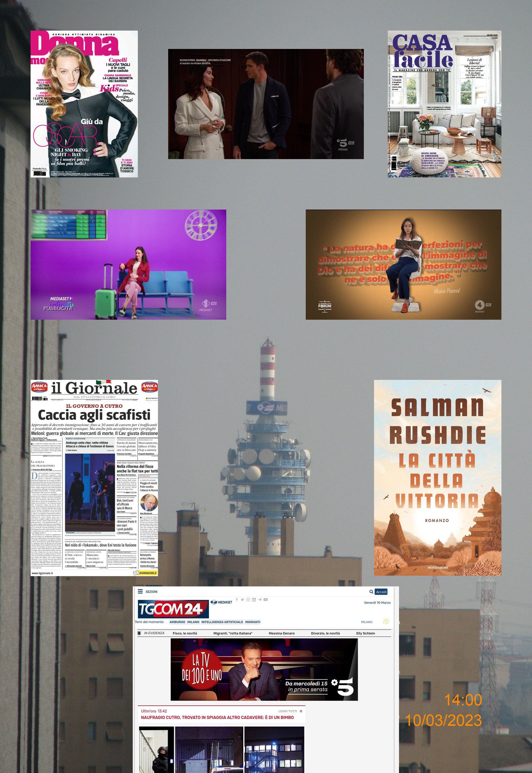The height and width of the screenshot is (773, 532).
Task: Open the Instagram social icon
Action: coord(248,599)
